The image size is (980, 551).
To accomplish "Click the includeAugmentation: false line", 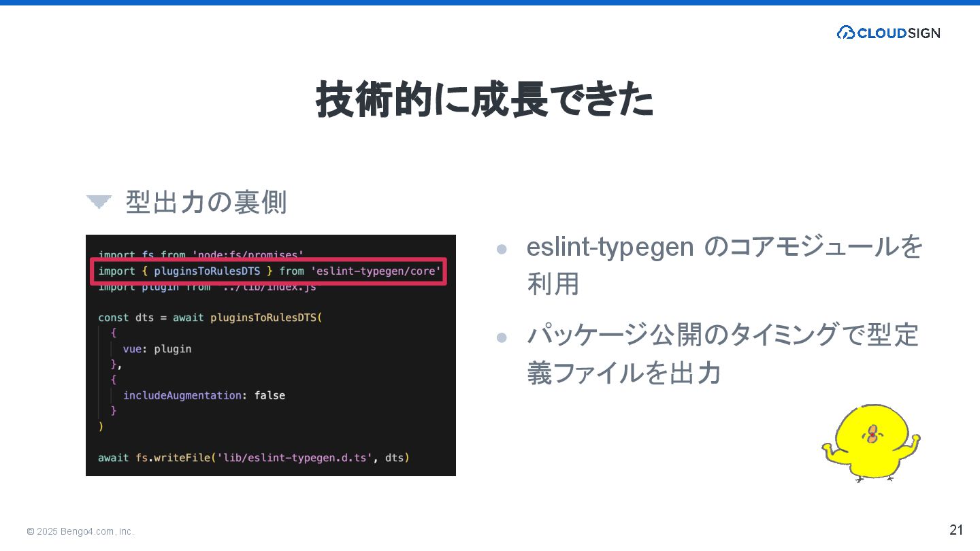I will [204, 395].
